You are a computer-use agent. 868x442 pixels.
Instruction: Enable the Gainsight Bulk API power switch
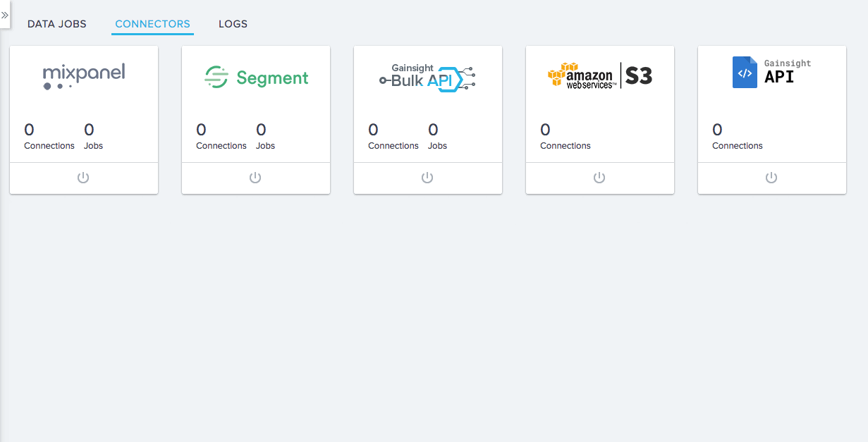(x=427, y=178)
